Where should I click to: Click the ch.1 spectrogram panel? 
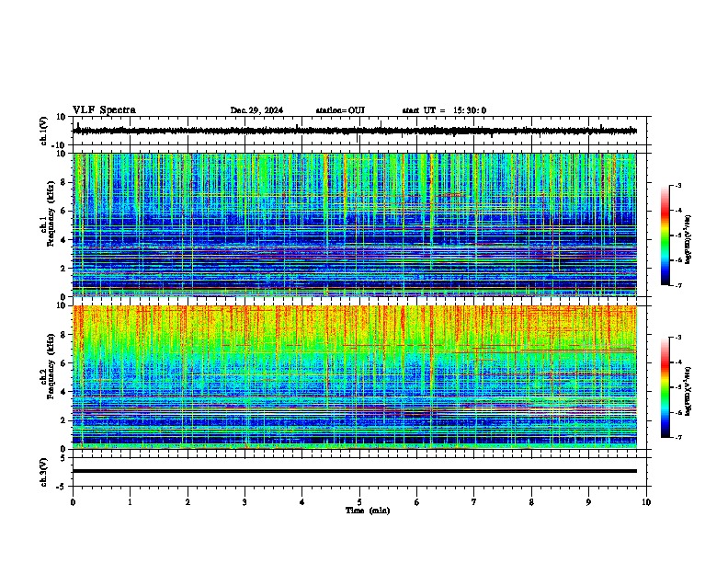tap(355, 224)
